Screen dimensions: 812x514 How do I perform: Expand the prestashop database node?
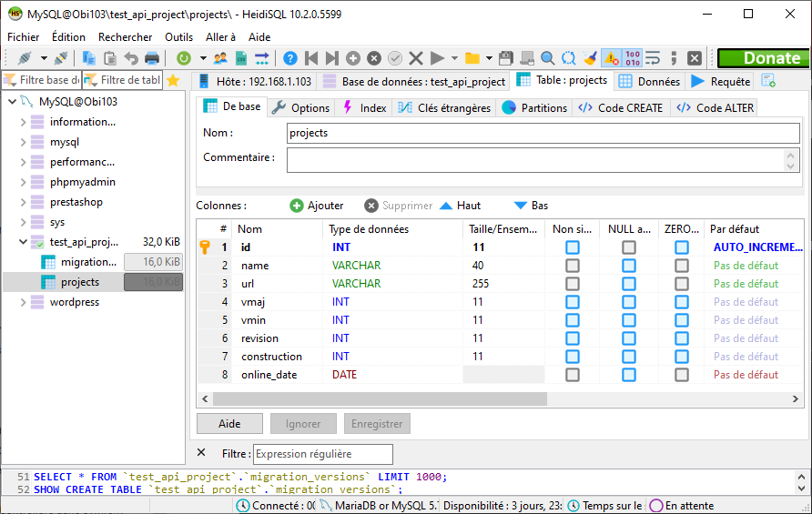[x=24, y=202]
